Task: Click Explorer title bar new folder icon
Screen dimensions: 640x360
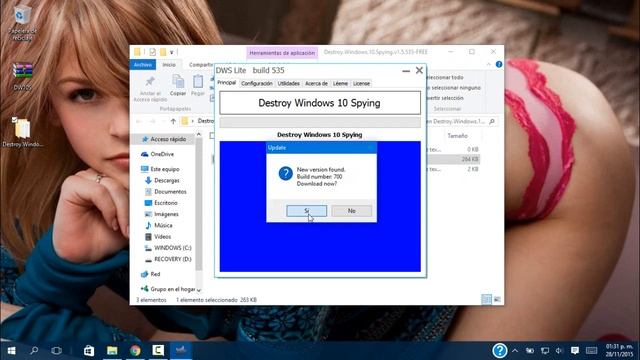Action: (x=163, y=52)
